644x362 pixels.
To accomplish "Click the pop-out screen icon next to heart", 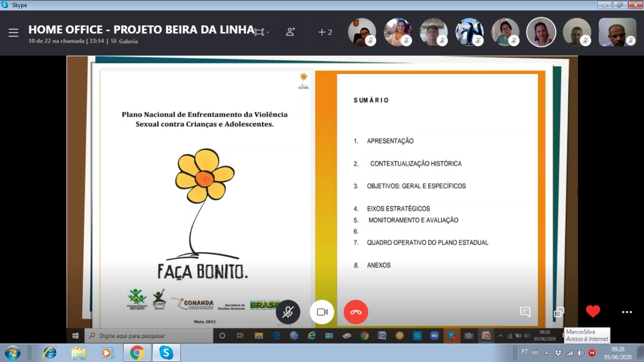I will pos(559,312).
